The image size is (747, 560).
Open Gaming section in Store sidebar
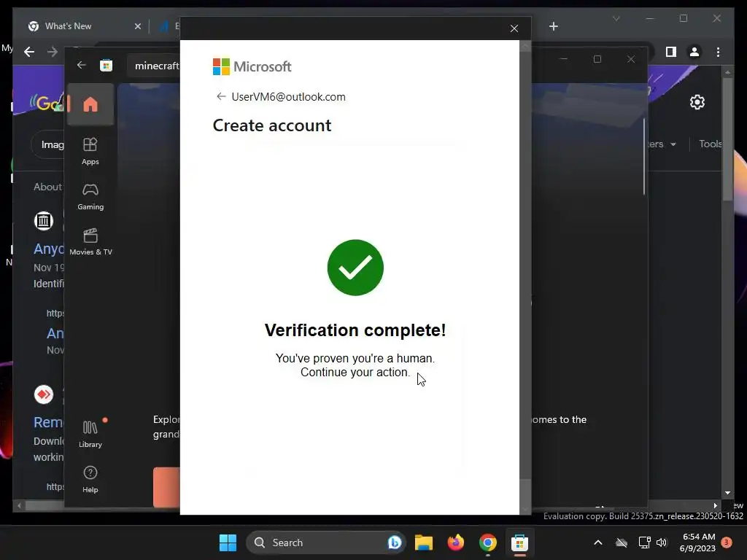pos(90,196)
